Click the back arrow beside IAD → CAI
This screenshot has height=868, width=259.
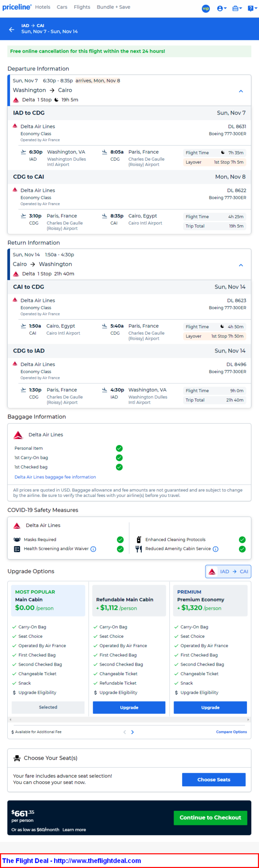click(x=12, y=29)
